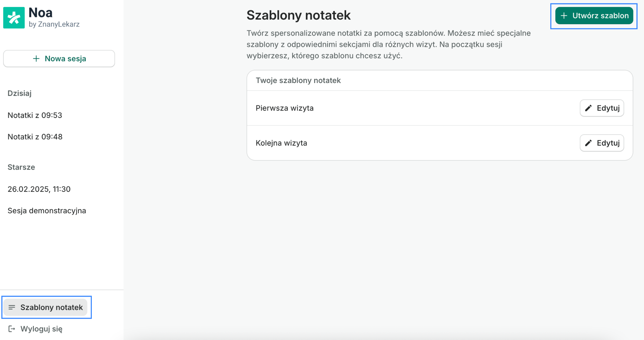Click the list icon beside Szablony notatek
This screenshot has width=644, height=340.
point(12,308)
